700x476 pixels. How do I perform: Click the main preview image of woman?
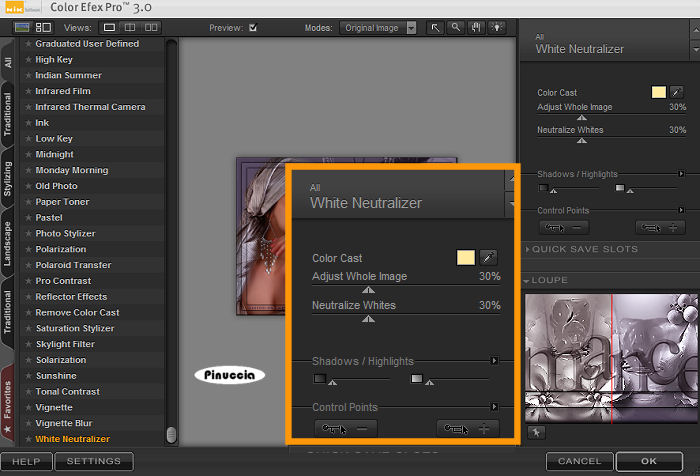(x=261, y=236)
